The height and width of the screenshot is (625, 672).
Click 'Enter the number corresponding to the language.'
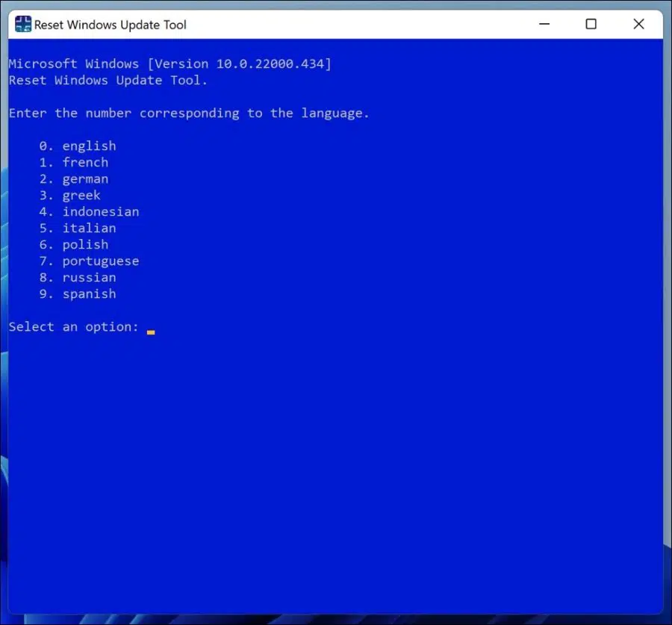coord(189,114)
